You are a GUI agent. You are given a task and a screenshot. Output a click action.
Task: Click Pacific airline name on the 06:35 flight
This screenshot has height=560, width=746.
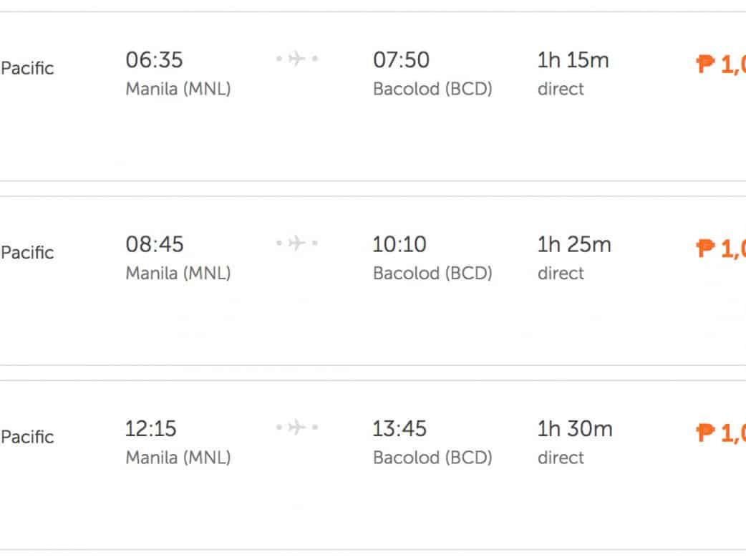point(27,69)
